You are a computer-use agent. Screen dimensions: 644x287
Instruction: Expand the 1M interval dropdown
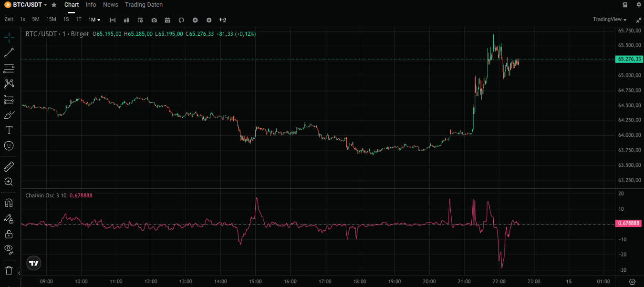pos(94,20)
